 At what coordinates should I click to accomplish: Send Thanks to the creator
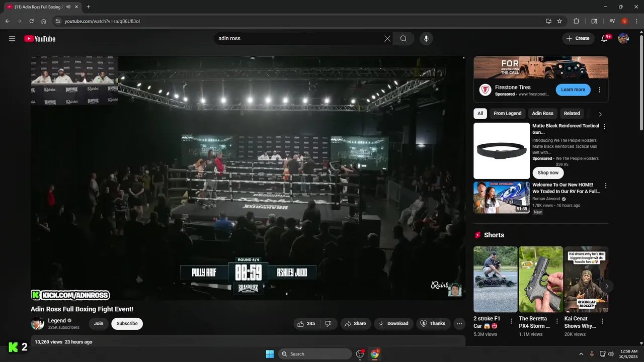[433, 324]
